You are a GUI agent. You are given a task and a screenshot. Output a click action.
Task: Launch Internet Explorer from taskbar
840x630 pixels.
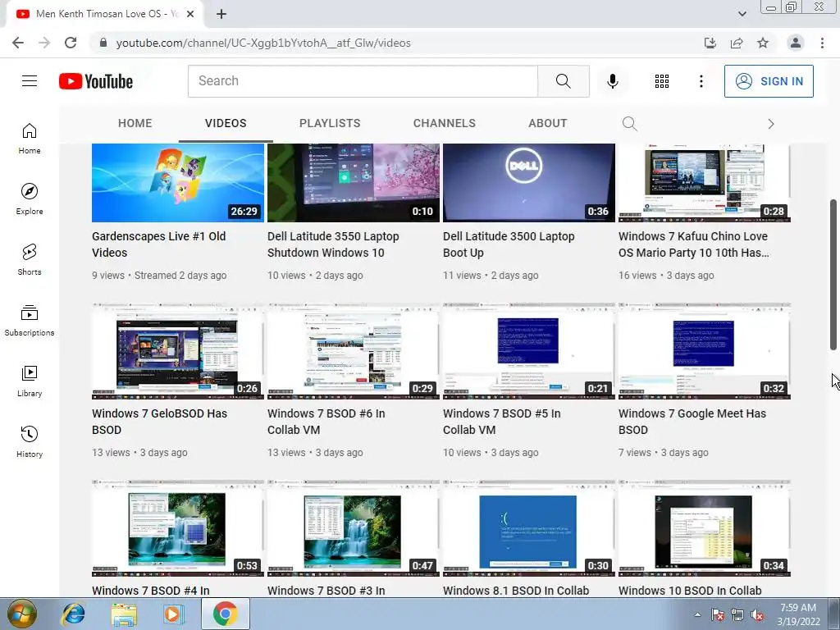(x=73, y=614)
